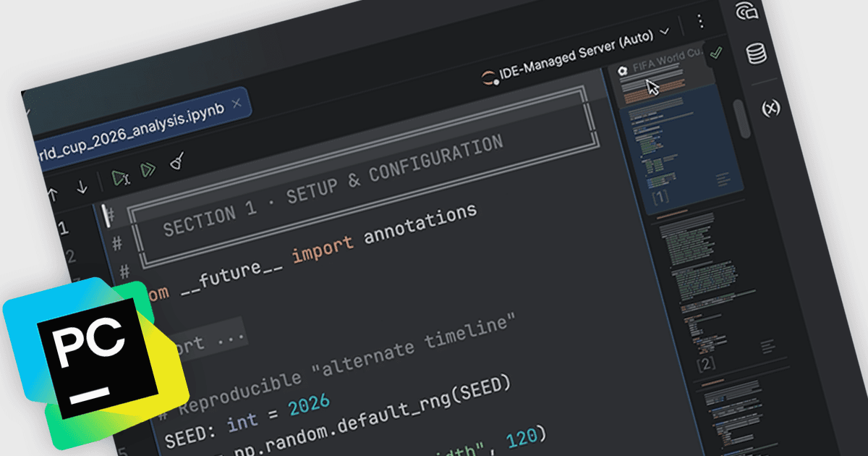Click the right-side vertical scrollbar thumb
Screen dimensions: 868x456
point(743,118)
